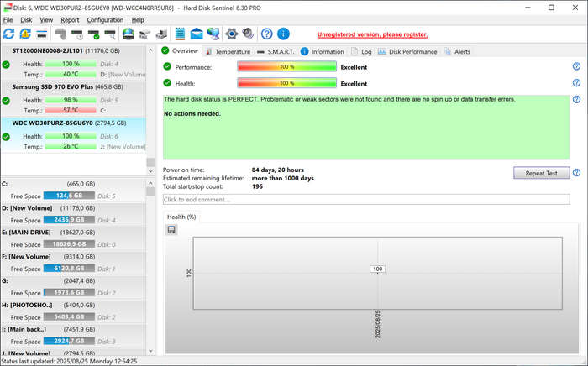The height and width of the screenshot is (366, 588).
Task: Select the G: partition entry
Action: 73,287
